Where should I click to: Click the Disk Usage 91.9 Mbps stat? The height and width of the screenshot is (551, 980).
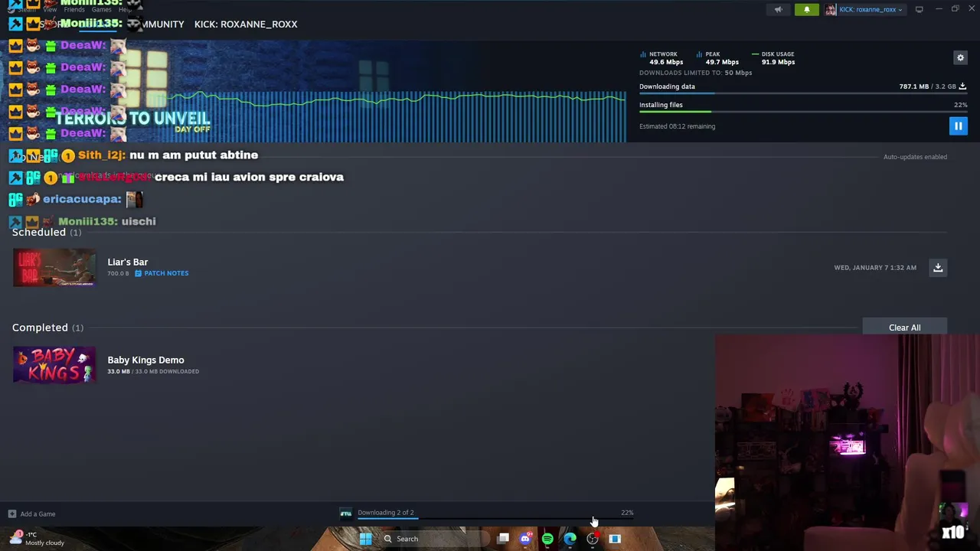[x=773, y=58]
